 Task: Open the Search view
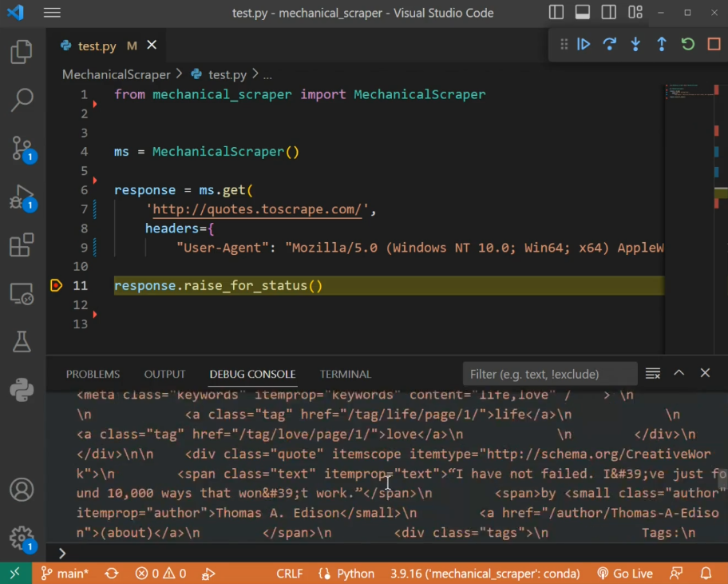coord(22,100)
